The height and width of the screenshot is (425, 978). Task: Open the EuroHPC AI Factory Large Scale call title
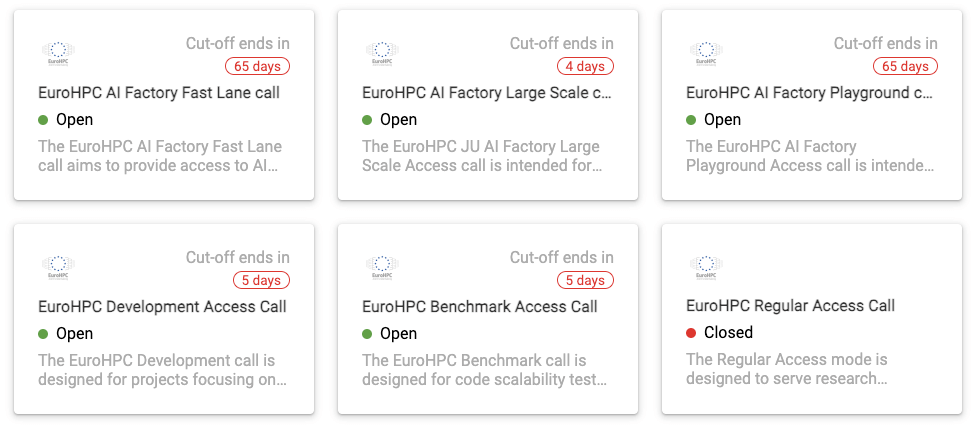pyautogui.click(x=486, y=93)
